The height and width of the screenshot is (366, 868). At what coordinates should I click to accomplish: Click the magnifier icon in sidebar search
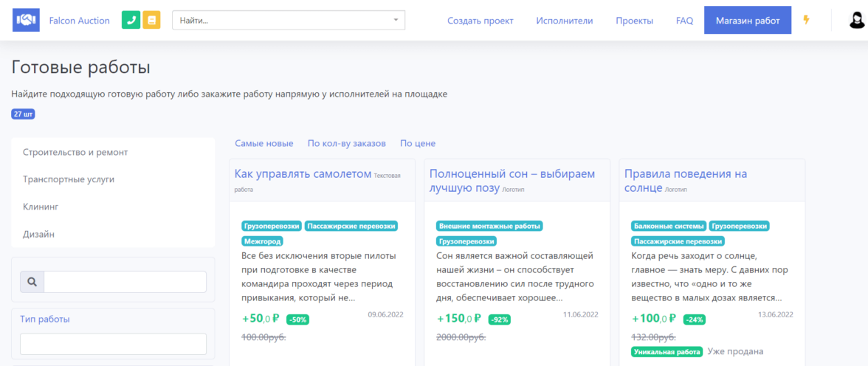[32, 282]
